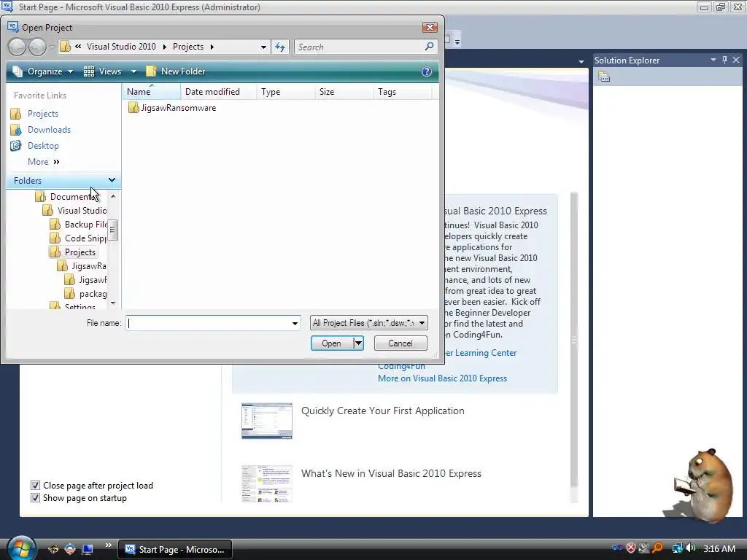Click the Back navigation arrow in Open Project
This screenshot has width=747, height=560.
[18, 47]
